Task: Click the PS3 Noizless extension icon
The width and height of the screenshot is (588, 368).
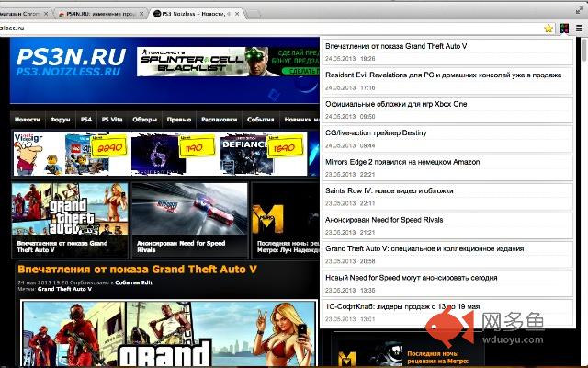Action: click(563, 29)
